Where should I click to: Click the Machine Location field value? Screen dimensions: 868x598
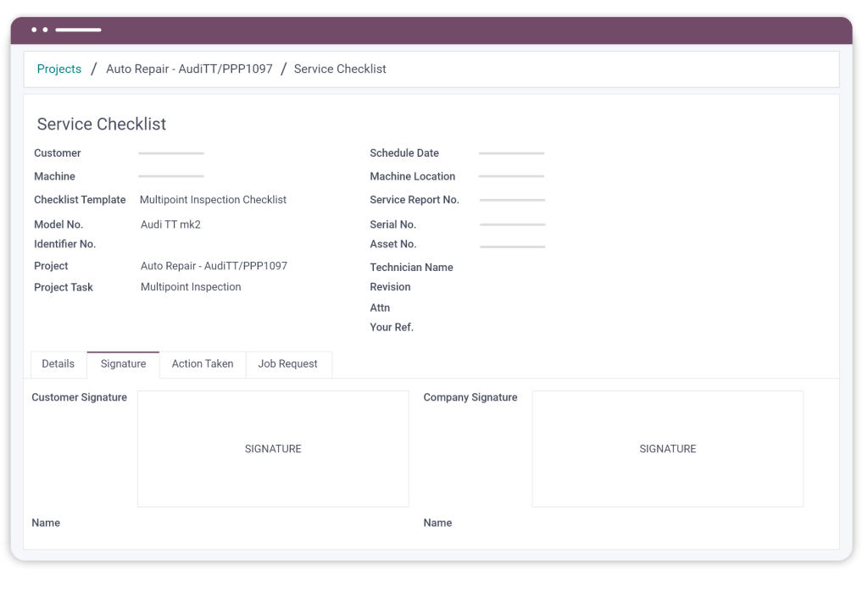[511, 176]
